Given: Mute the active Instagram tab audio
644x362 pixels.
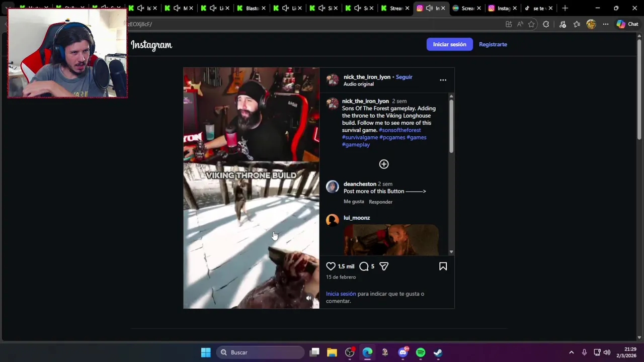Looking at the screenshot, I should pos(430,8).
